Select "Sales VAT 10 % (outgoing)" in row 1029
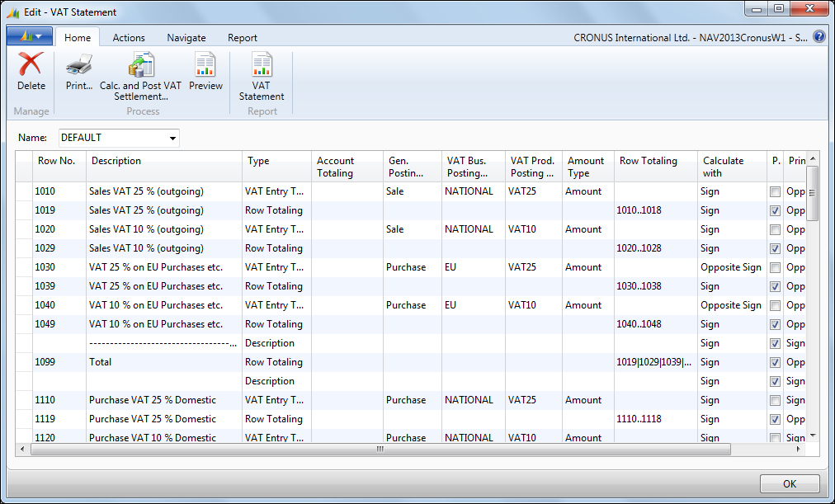Image resolution: width=835 pixels, height=504 pixels. 146,248
